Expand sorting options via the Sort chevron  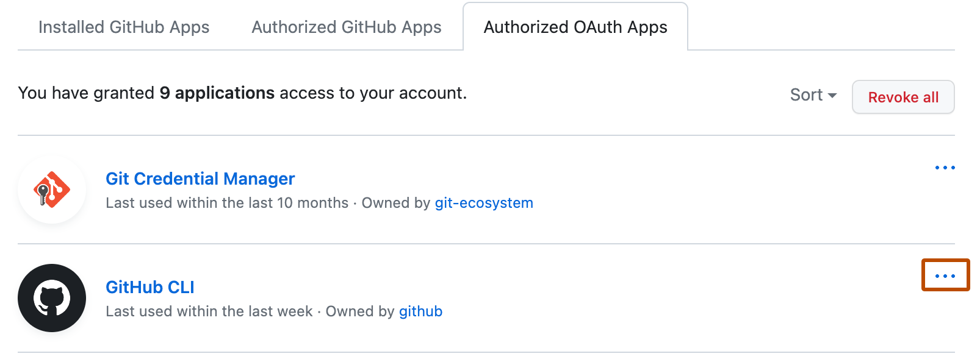click(832, 95)
